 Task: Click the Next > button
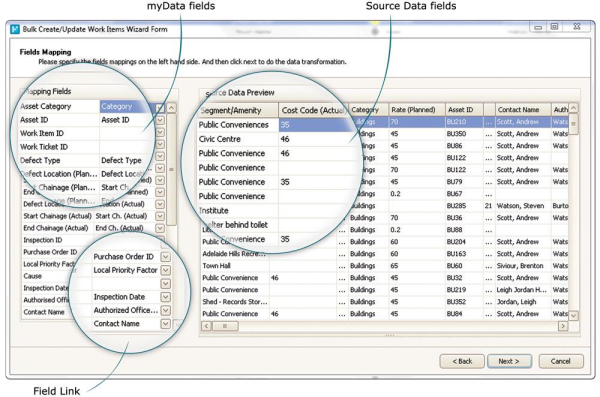[509, 361]
